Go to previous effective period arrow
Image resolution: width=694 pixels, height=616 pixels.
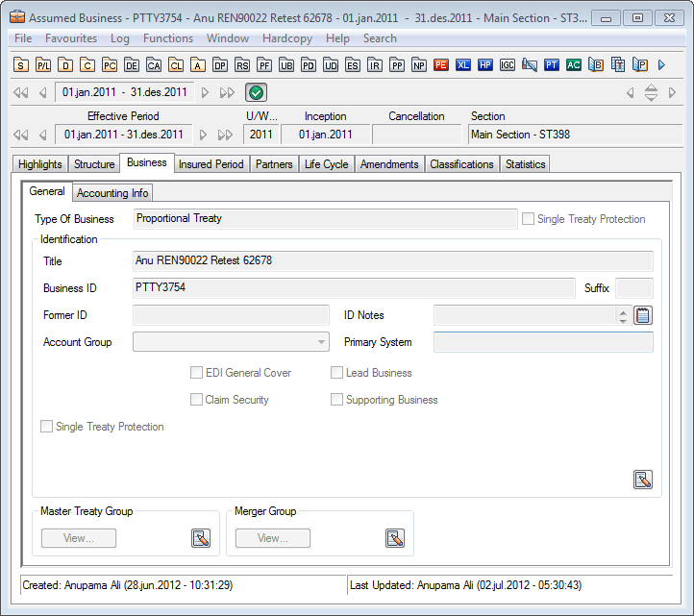[43, 135]
